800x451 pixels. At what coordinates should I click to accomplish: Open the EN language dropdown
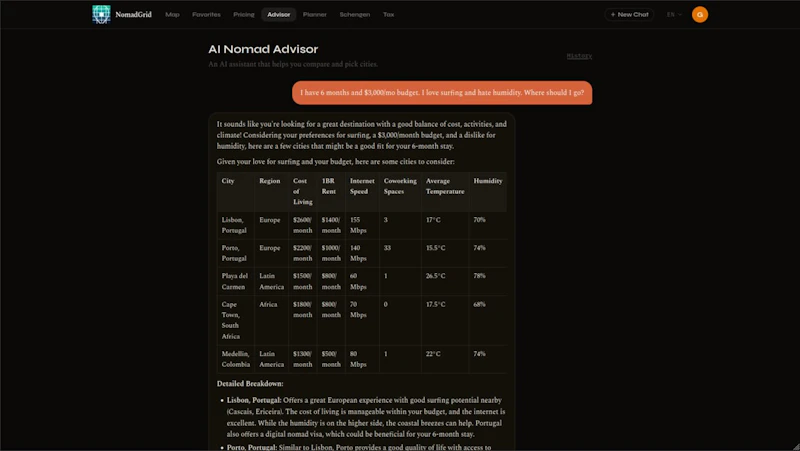(x=674, y=15)
